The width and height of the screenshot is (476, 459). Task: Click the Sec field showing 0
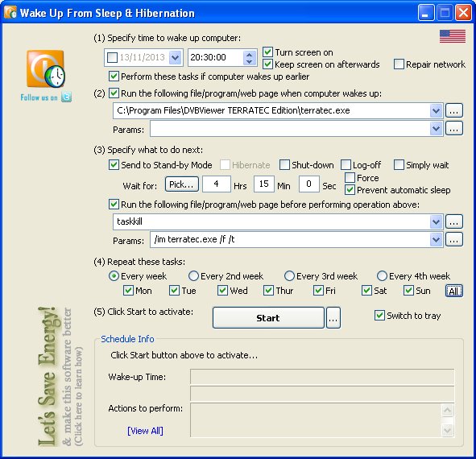[x=308, y=184]
